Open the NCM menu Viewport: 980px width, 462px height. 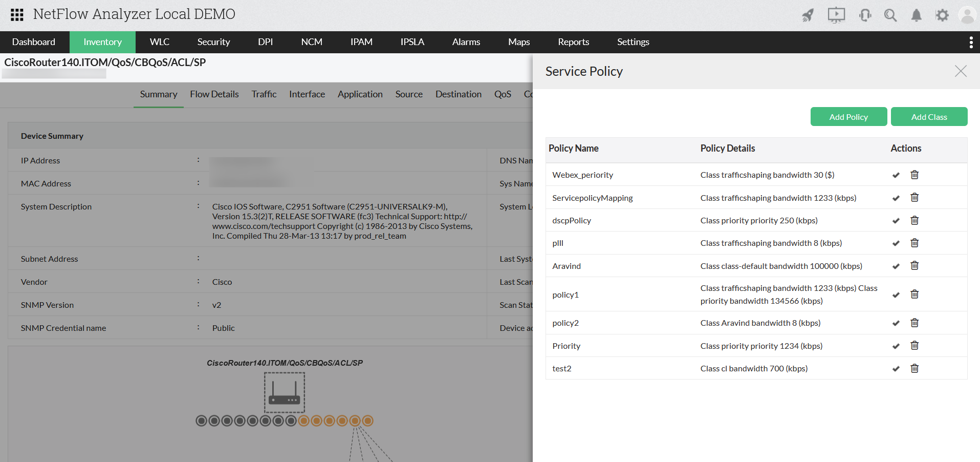312,42
